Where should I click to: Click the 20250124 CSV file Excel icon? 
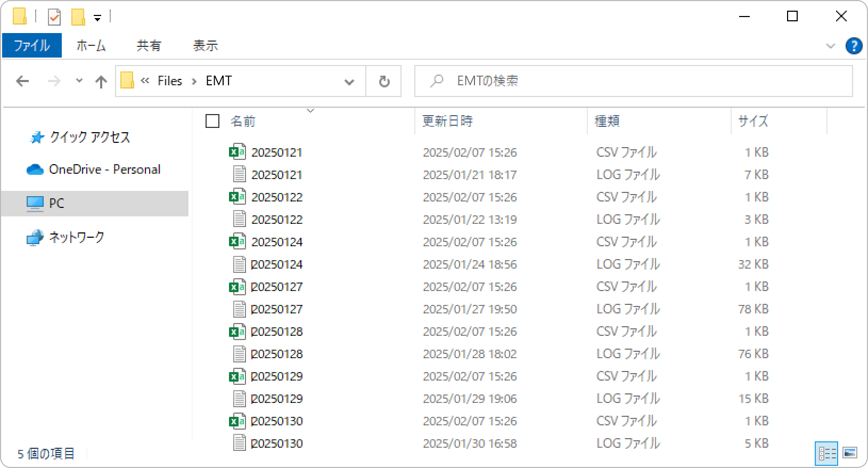pos(238,241)
